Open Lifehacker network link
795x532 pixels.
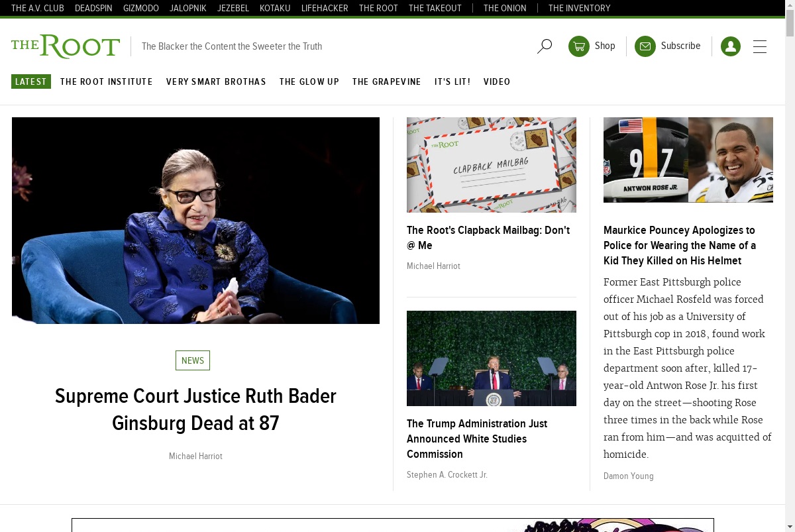[325, 9]
